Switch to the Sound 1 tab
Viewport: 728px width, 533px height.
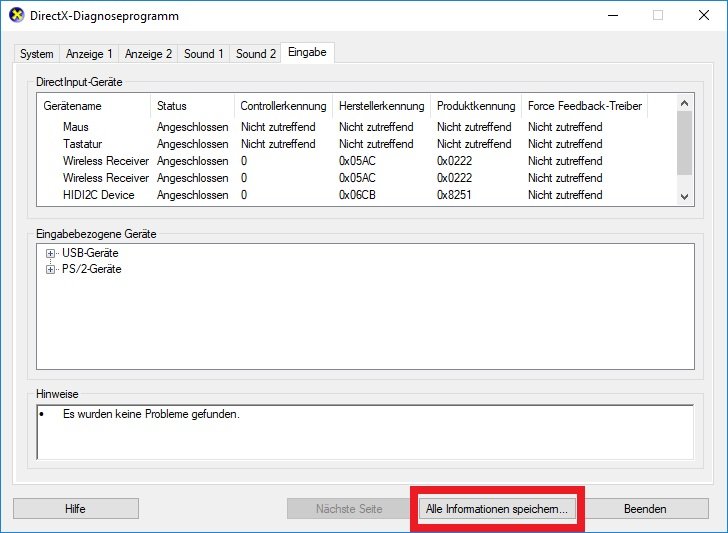[x=203, y=53]
